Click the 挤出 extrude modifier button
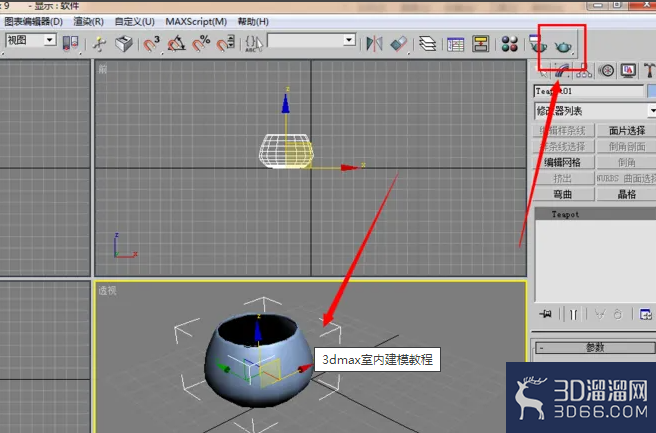Image resolution: width=656 pixels, height=433 pixels. tap(563, 178)
